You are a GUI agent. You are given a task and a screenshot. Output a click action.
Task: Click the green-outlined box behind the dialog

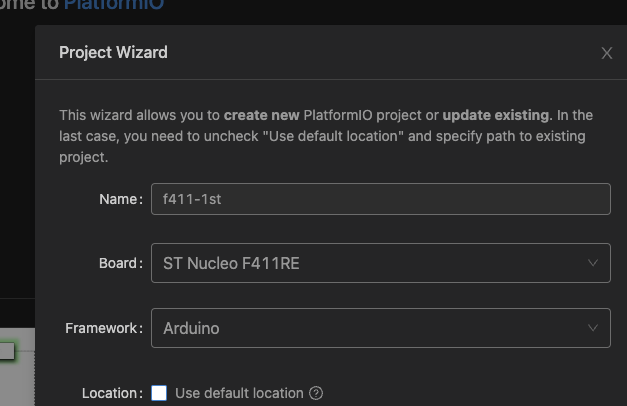point(7,351)
